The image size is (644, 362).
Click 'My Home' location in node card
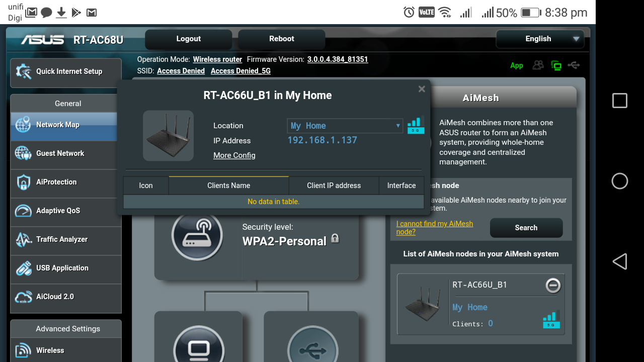[x=470, y=307]
